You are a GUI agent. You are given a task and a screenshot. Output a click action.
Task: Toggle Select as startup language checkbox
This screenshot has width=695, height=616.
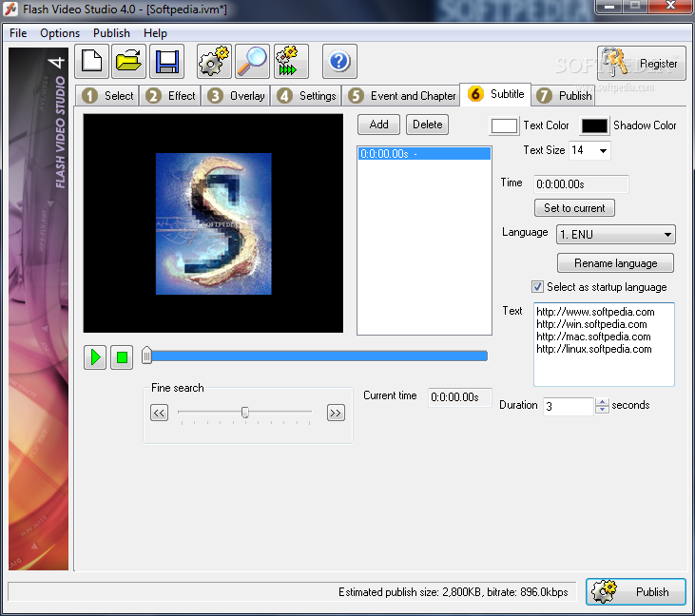click(x=537, y=287)
